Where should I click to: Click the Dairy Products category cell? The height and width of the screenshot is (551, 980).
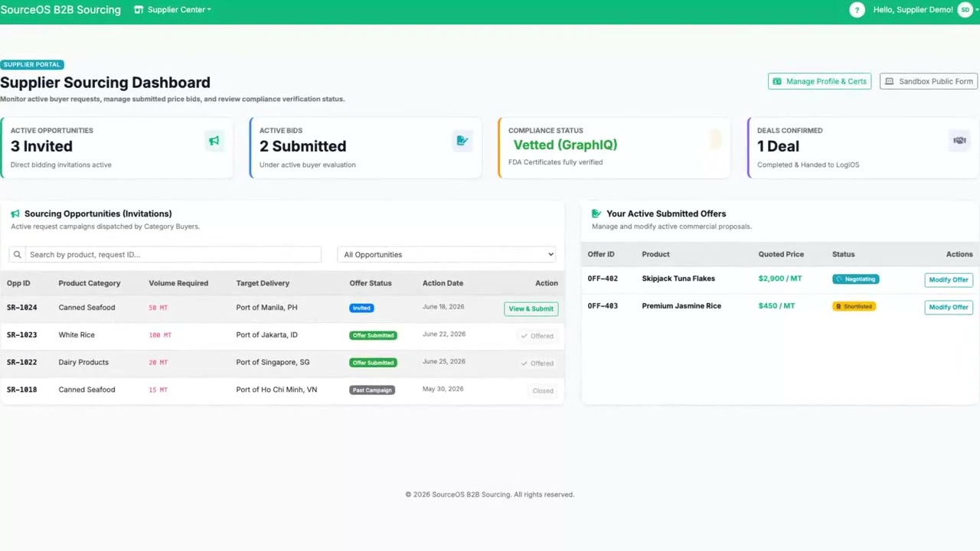coord(83,363)
